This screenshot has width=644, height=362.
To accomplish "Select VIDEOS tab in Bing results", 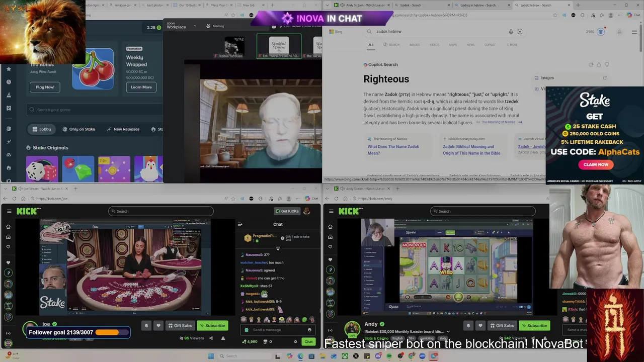I will tap(434, 45).
